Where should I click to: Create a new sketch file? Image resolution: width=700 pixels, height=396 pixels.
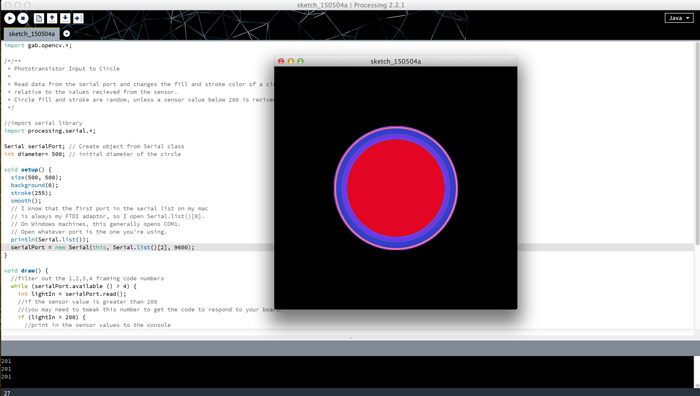tap(39, 18)
